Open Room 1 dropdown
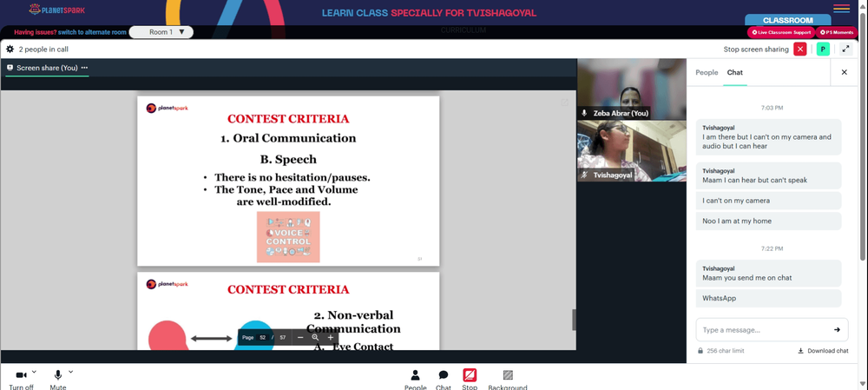Viewport: 868px width, 390px height. click(x=161, y=32)
